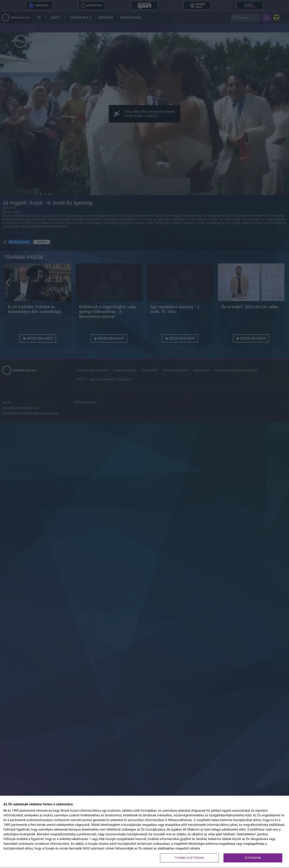Toggle the yellow accessibility contrast icon
289x868 pixels.
(x=276, y=18)
